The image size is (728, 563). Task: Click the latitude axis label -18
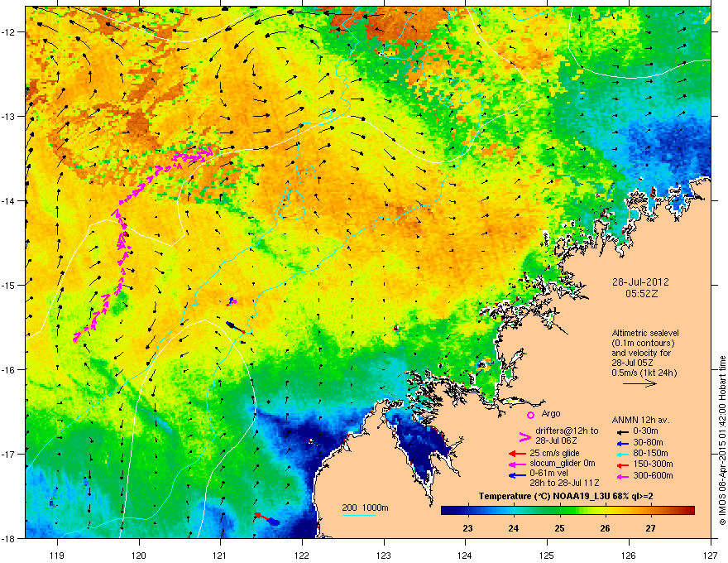tap(8, 539)
